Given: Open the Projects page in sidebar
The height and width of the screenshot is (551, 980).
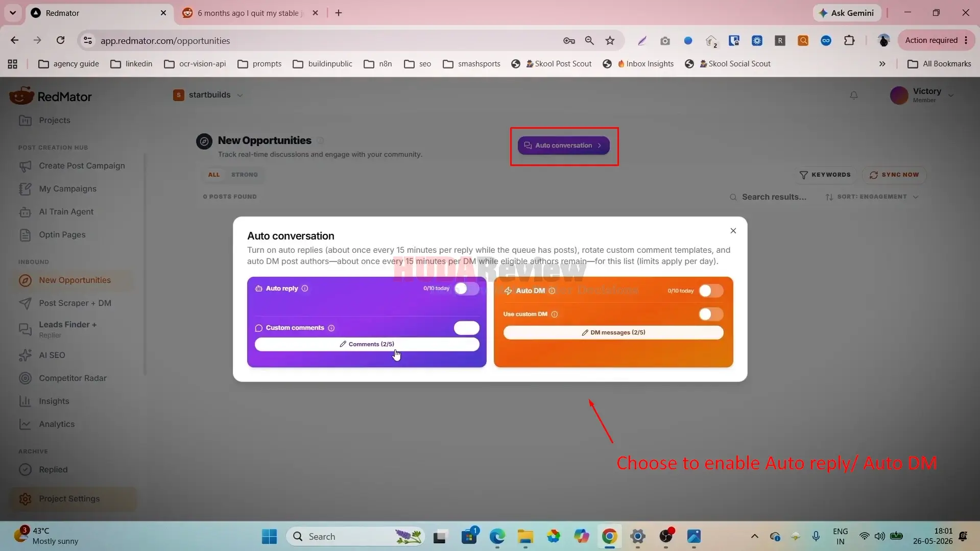Looking at the screenshot, I should [55, 121].
